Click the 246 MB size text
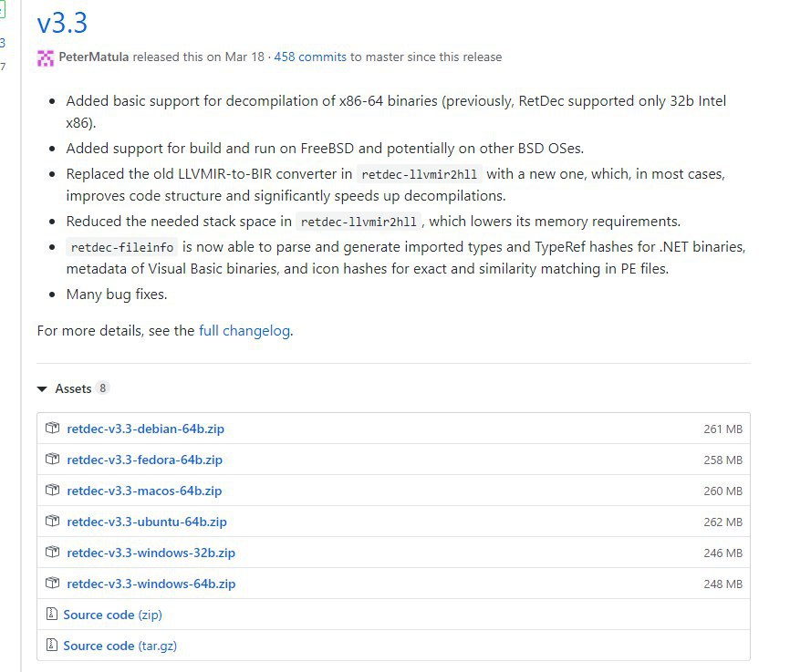Image resolution: width=811 pixels, height=672 pixels. point(723,553)
